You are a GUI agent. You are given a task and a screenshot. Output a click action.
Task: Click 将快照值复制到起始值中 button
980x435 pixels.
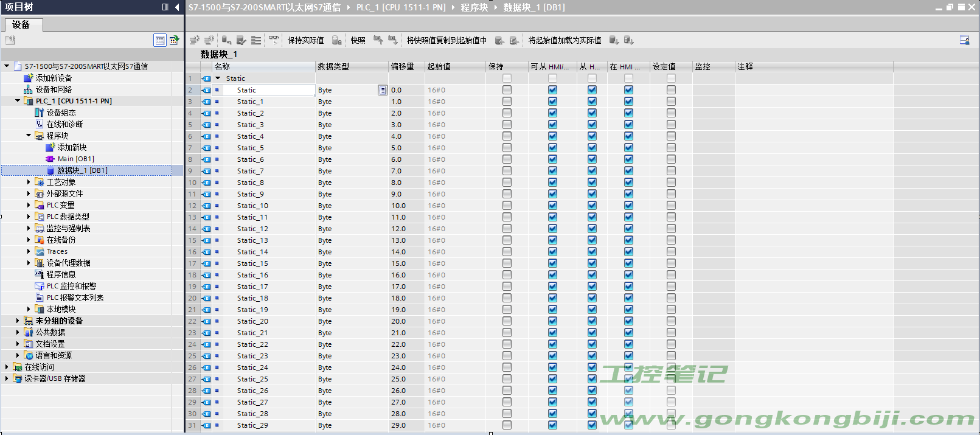447,40
